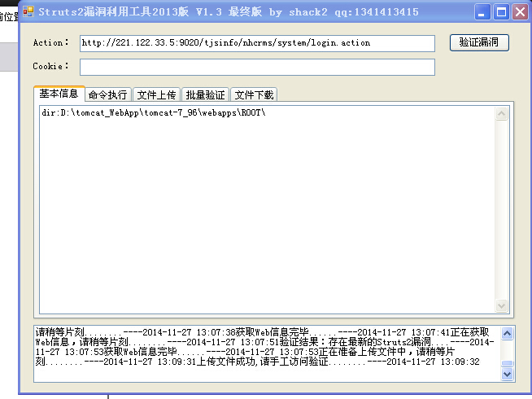The image size is (532, 399).
Task: Click info pane scrollbar up arrow
Action: pos(501,113)
